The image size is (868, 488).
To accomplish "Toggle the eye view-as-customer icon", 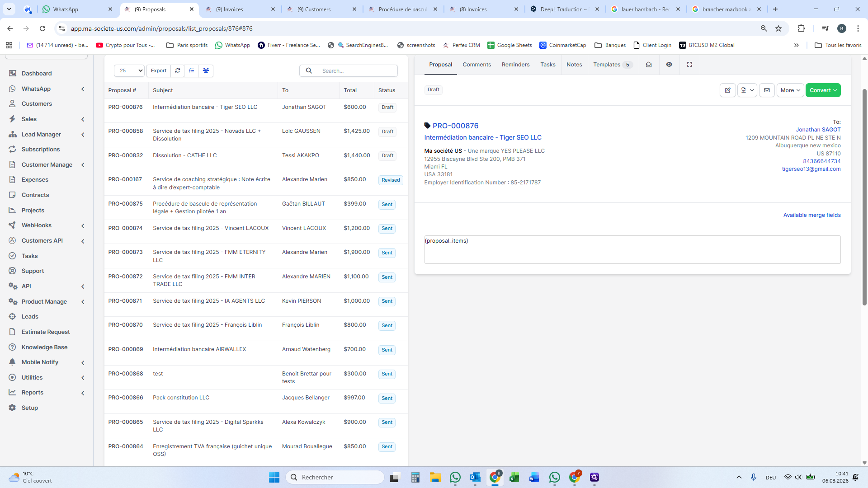I will click(669, 65).
